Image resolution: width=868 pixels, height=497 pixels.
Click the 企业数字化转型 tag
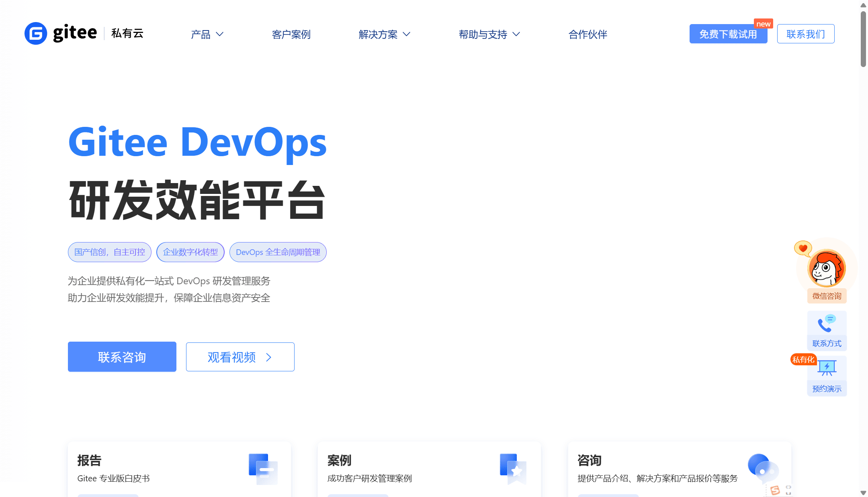[190, 252]
